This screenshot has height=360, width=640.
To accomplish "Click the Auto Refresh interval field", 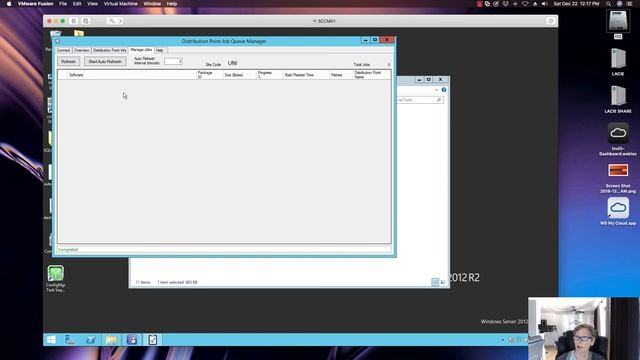I will coord(173,61).
